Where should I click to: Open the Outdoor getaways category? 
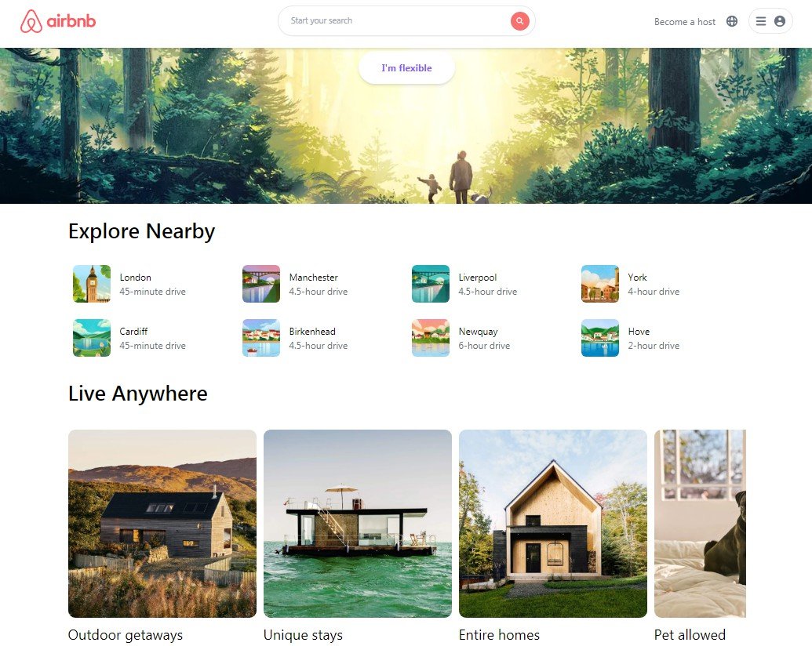click(x=162, y=523)
